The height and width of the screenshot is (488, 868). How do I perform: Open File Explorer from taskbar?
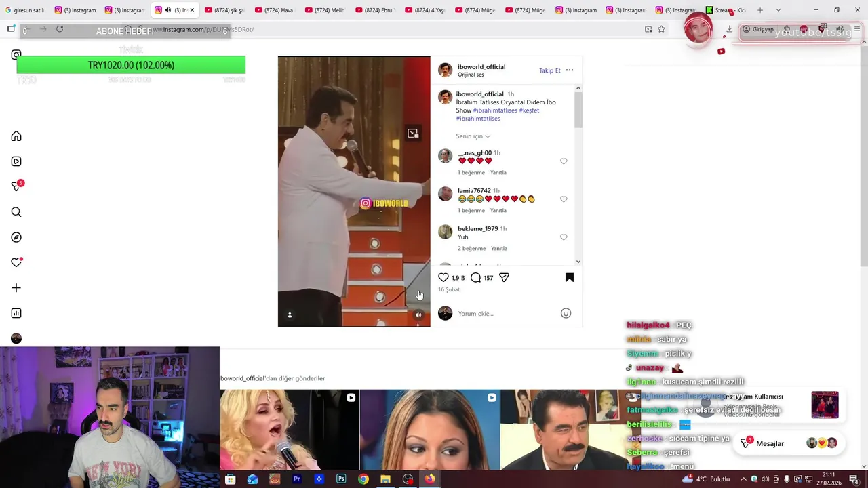pos(385,479)
